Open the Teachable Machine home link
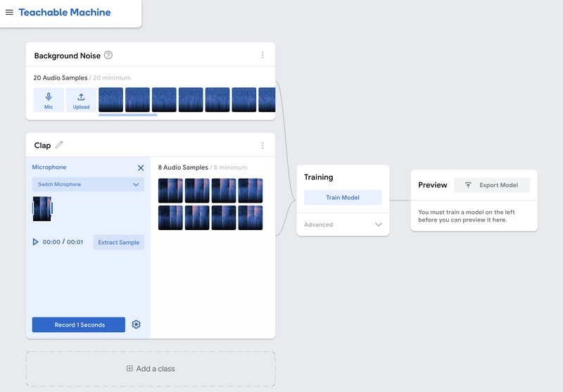Image resolution: width=563 pixels, height=392 pixels. 65,12
